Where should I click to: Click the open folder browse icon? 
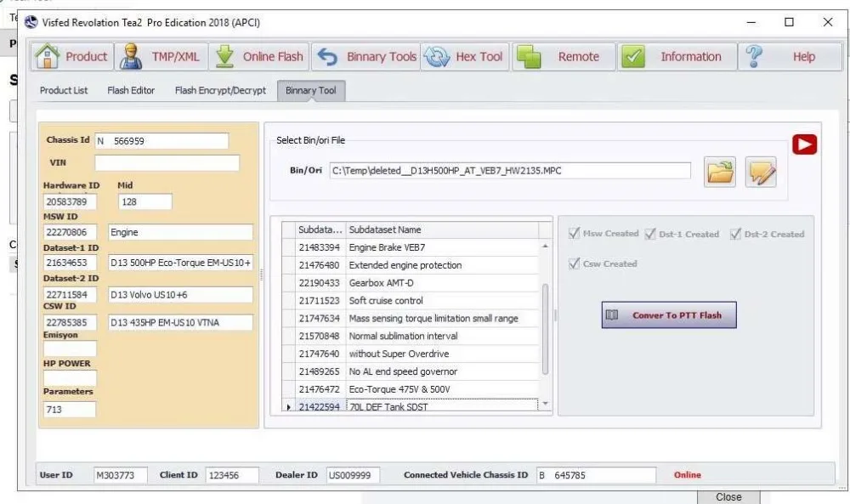coord(720,172)
